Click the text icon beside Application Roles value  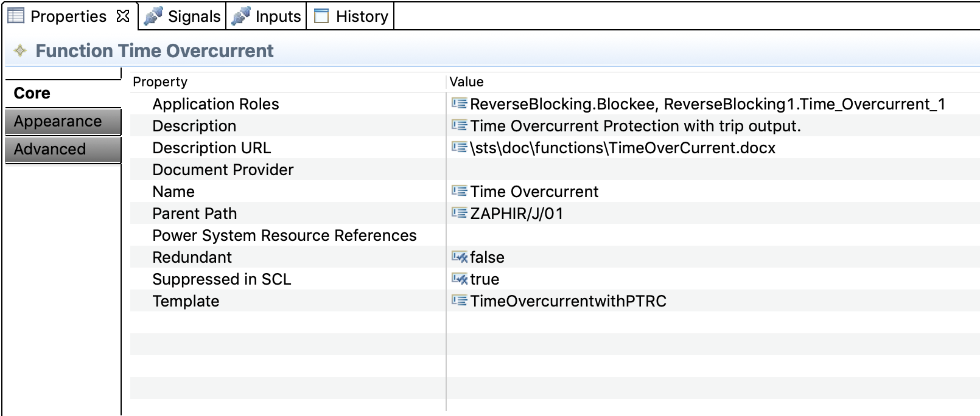pyautogui.click(x=459, y=104)
